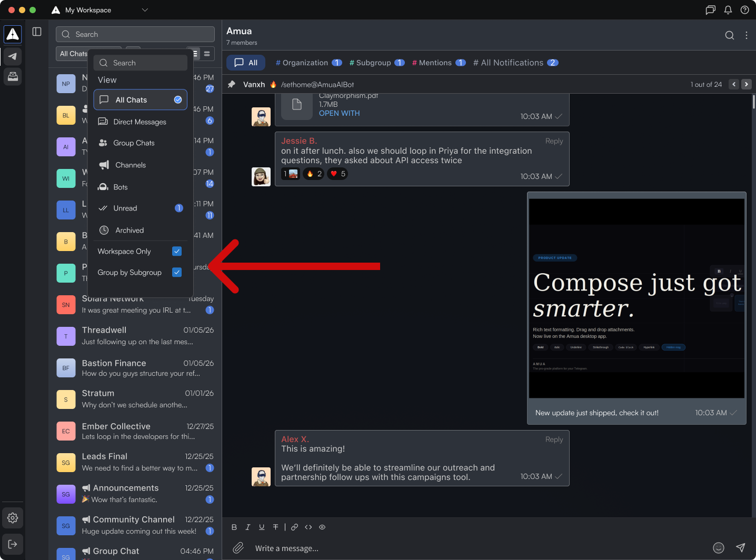The image size is (756, 560).
Task: Reply to Jessie B.'s message
Action: [554, 141]
